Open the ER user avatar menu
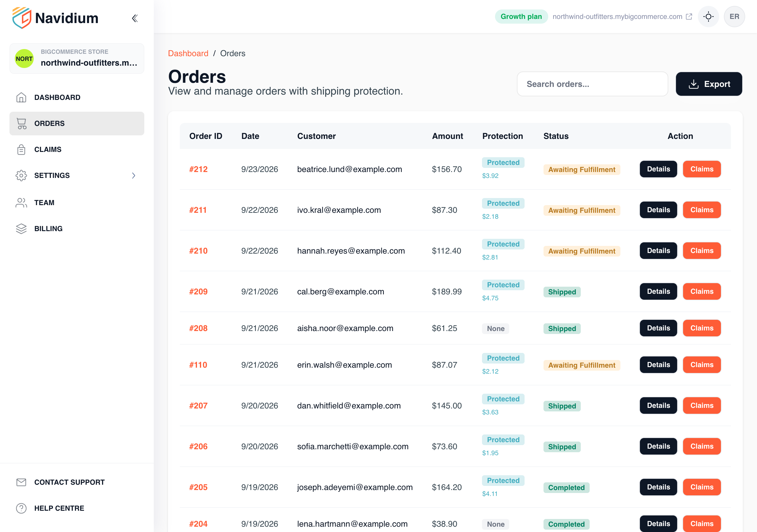 (734, 17)
